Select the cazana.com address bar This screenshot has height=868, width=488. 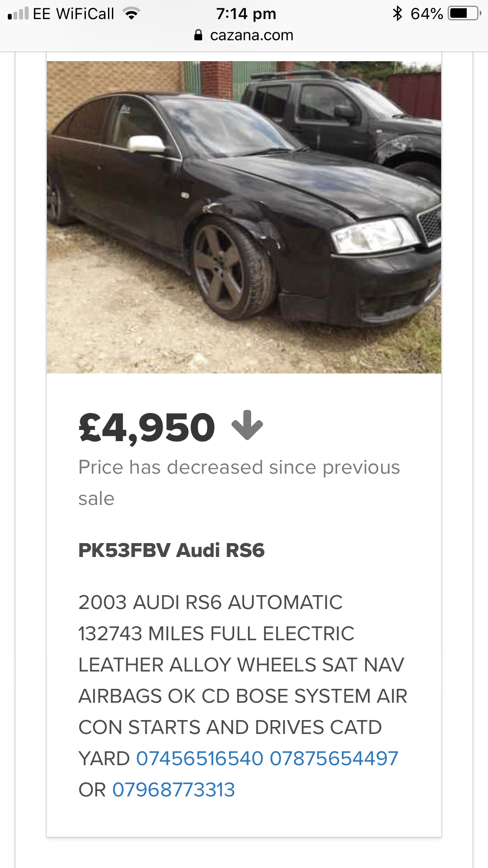251,35
